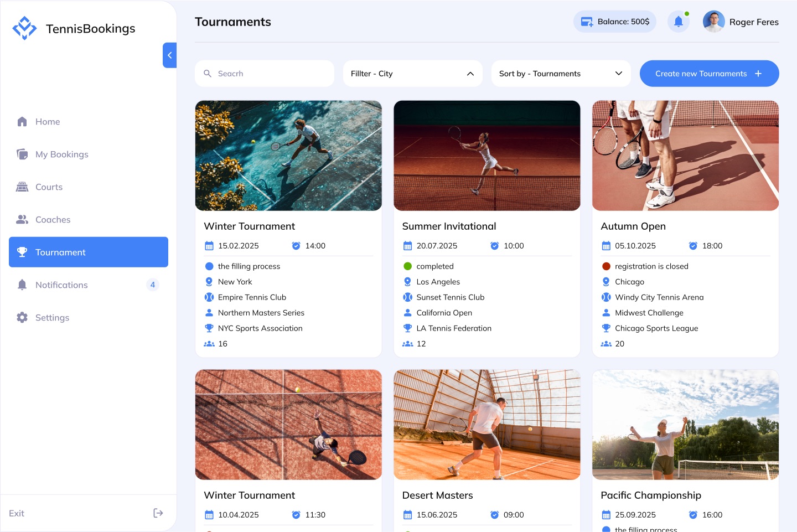Click calendar icon beside 20.07.2025
The height and width of the screenshot is (532, 797).
click(x=408, y=246)
